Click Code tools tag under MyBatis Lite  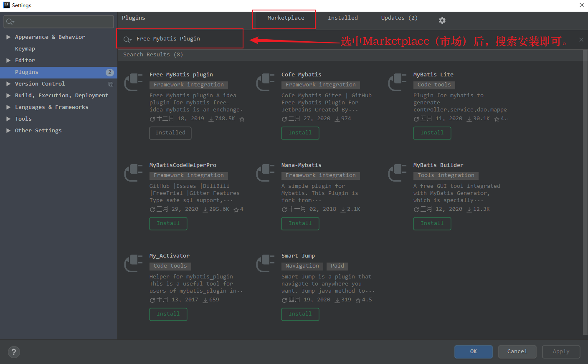pyautogui.click(x=434, y=85)
